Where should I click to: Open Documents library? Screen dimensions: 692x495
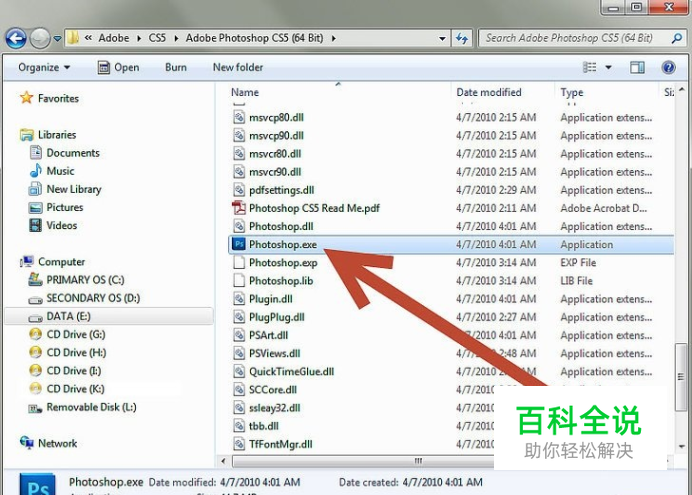pos(64,153)
